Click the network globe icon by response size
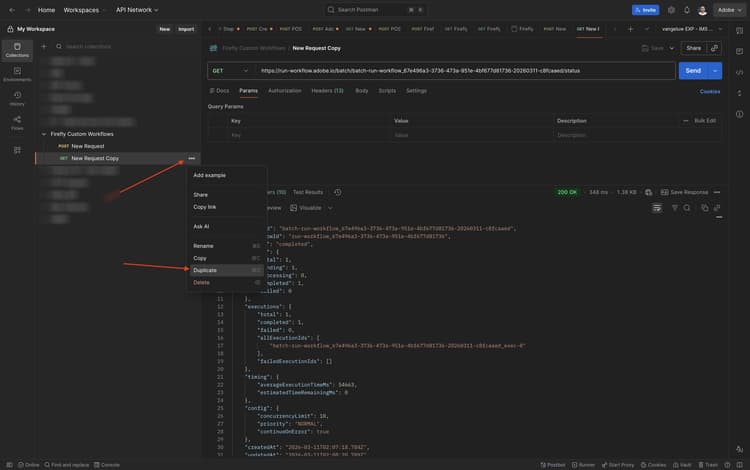The width and height of the screenshot is (750, 470). pos(649,192)
